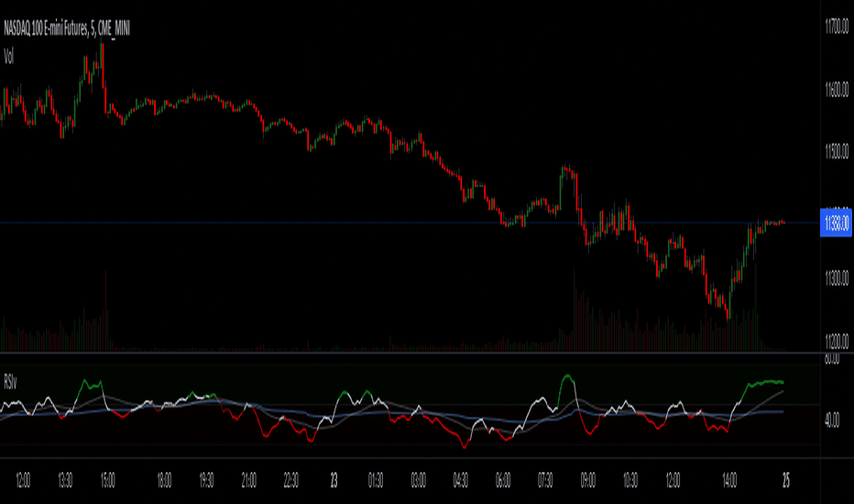Click the 11500.00 price axis label
Screen dimensions: 854x504
pos(837,151)
